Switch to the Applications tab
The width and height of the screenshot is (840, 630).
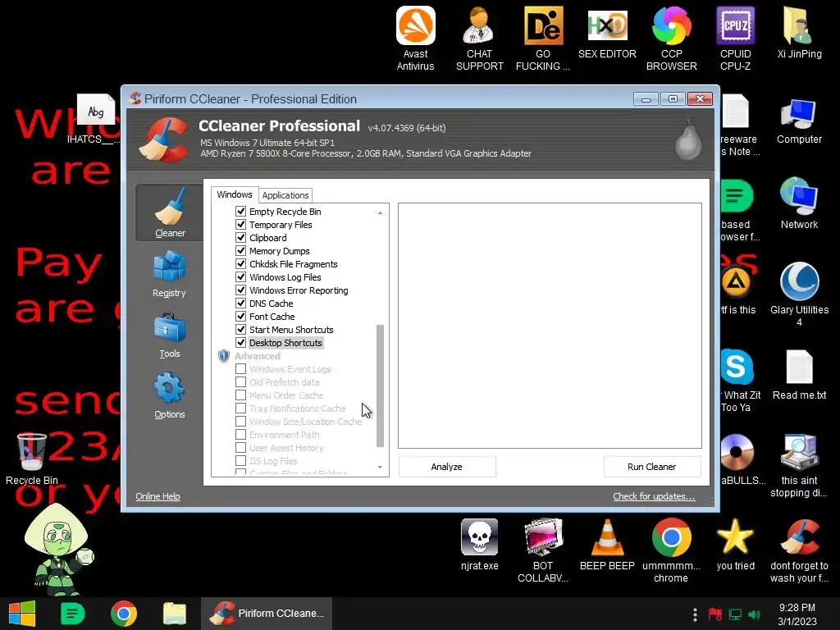pos(285,195)
